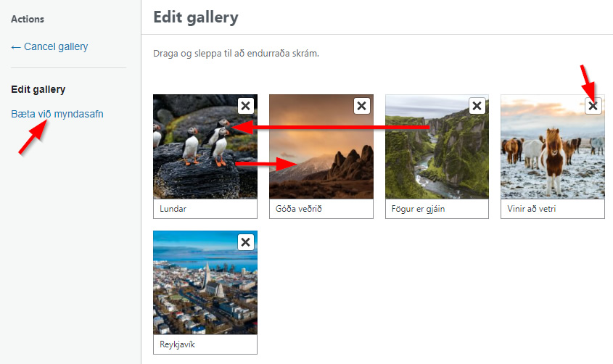Screen dimensions: 613x364
Task: Select Edit gallery in the sidebar
Action: (38, 90)
